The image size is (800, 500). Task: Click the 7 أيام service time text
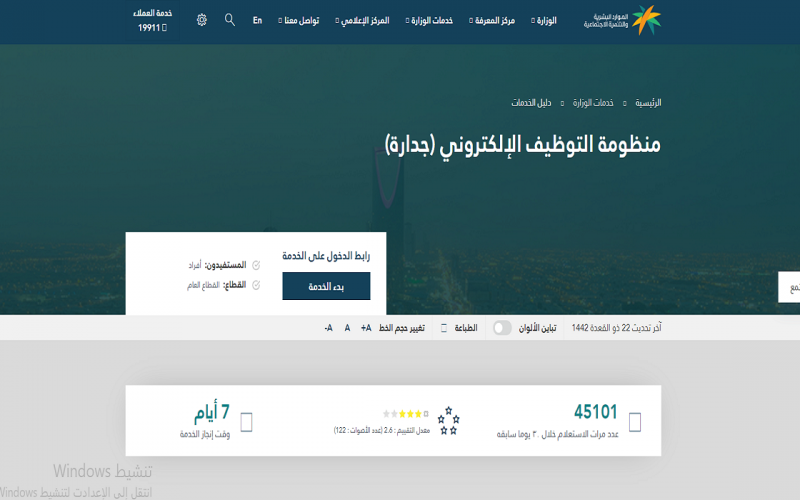(x=212, y=412)
